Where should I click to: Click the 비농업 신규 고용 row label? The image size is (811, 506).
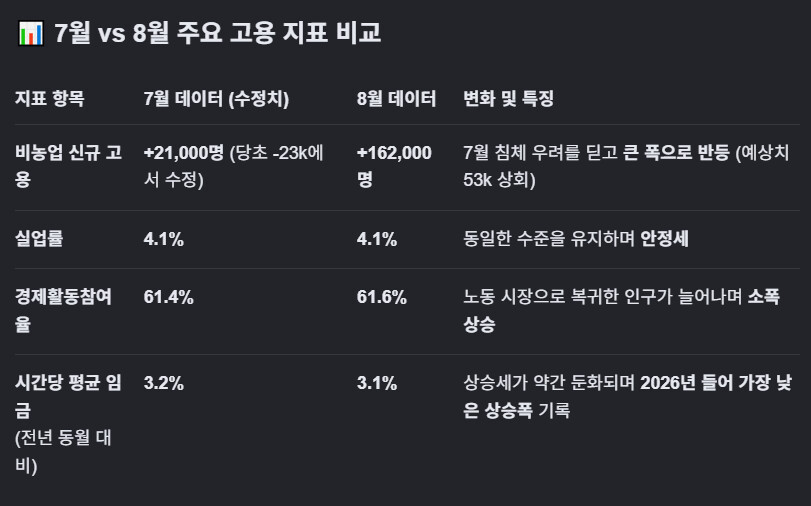(68, 166)
